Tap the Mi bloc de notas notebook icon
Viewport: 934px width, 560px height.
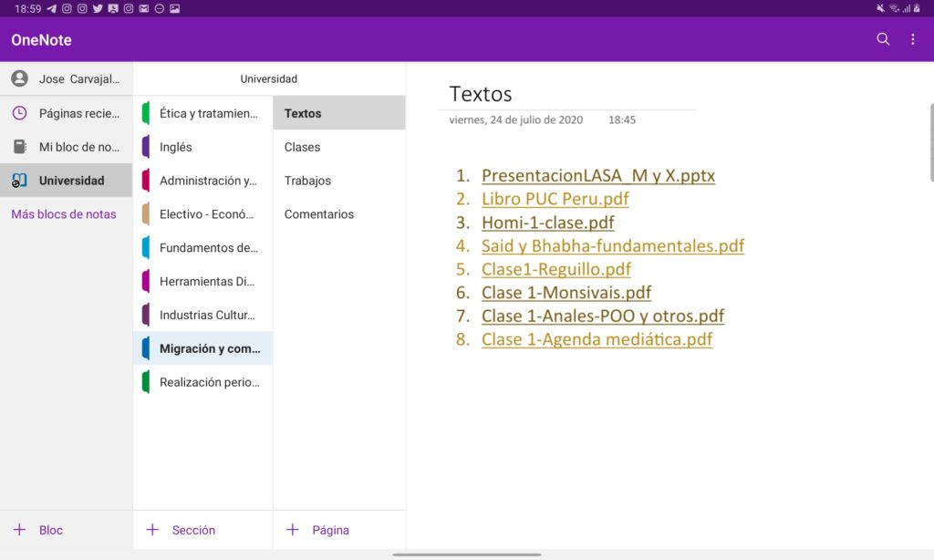tap(20, 147)
